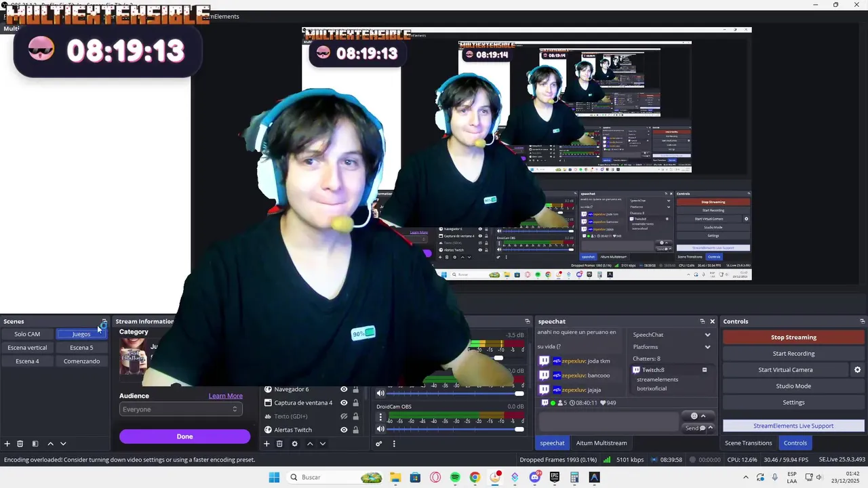Viewport: 868px width, 488px height.
Task: Move scene down with arrow icon
Action: click(x=63, y=444)
